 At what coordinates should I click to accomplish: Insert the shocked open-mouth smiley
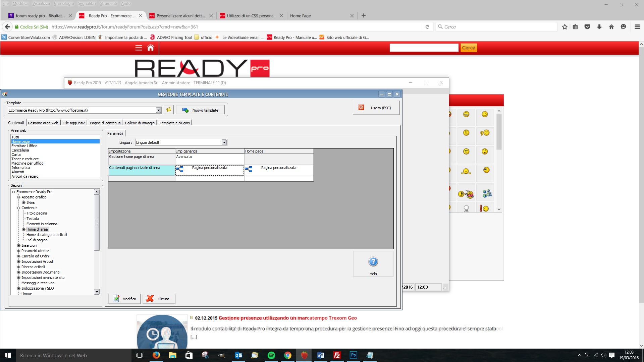click(x=485, y=152)
